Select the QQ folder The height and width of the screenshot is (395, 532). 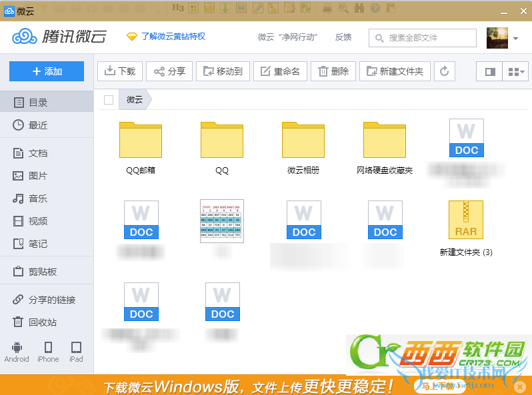click(222, 148)
